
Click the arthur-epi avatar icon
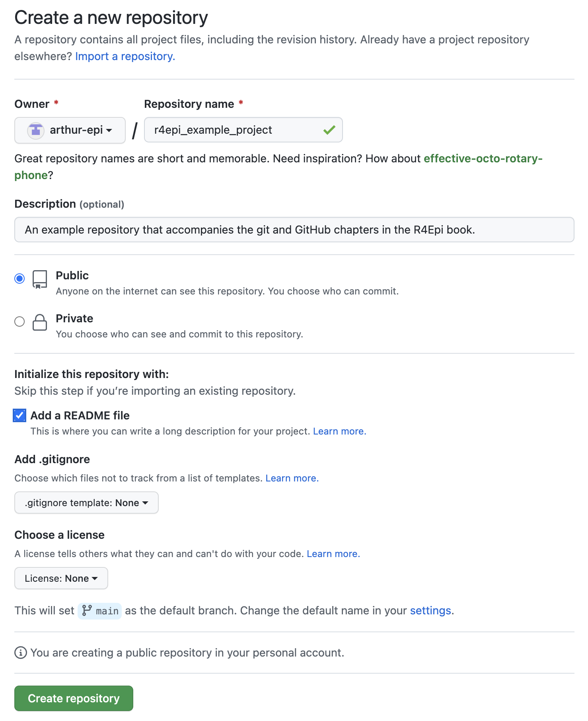point(36,130)
